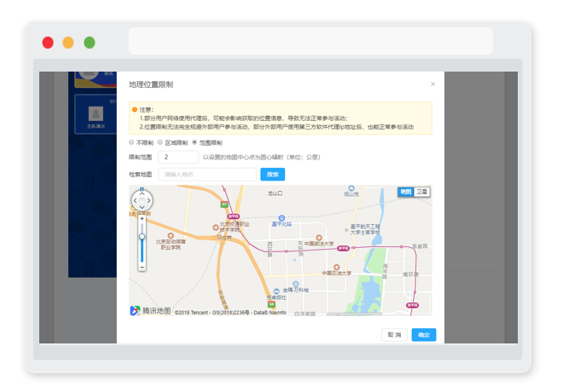Click the 南环路 map label
This screenshot has height=392, width=563.
(411, 274)
